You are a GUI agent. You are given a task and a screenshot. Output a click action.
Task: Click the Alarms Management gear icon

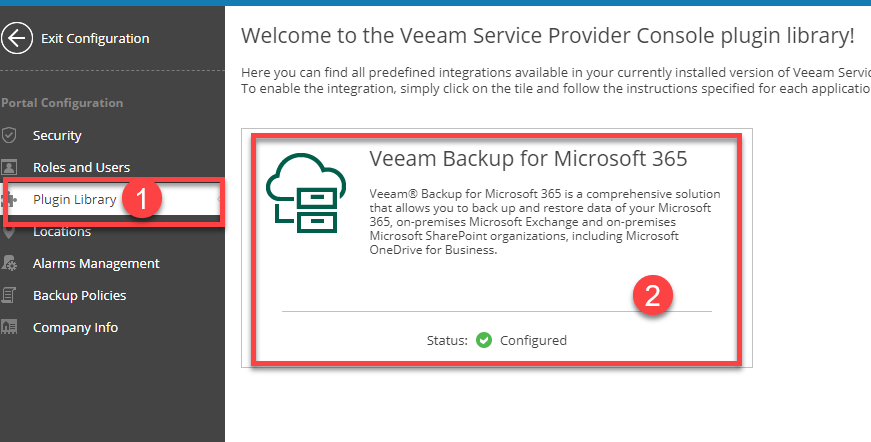coord(9,263)
